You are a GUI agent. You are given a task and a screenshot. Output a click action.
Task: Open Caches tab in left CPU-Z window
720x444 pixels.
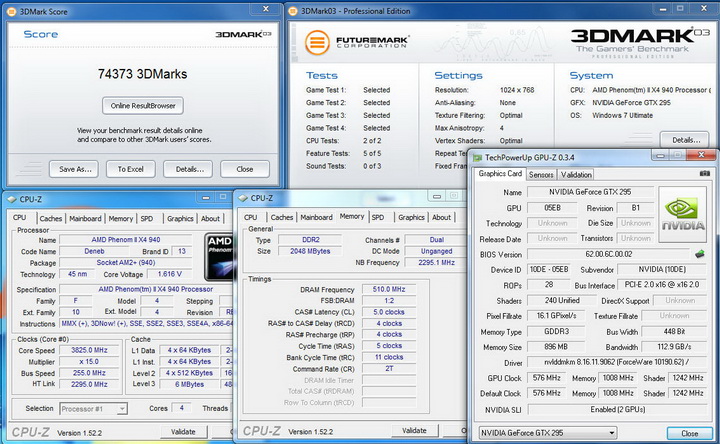coord(51,219)
